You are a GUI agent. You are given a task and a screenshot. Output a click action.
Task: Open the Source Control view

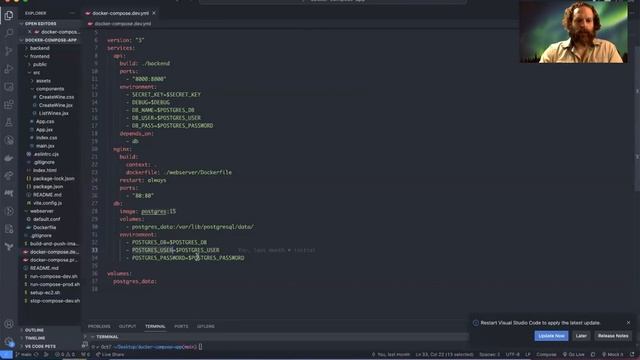tap(9, 51)
